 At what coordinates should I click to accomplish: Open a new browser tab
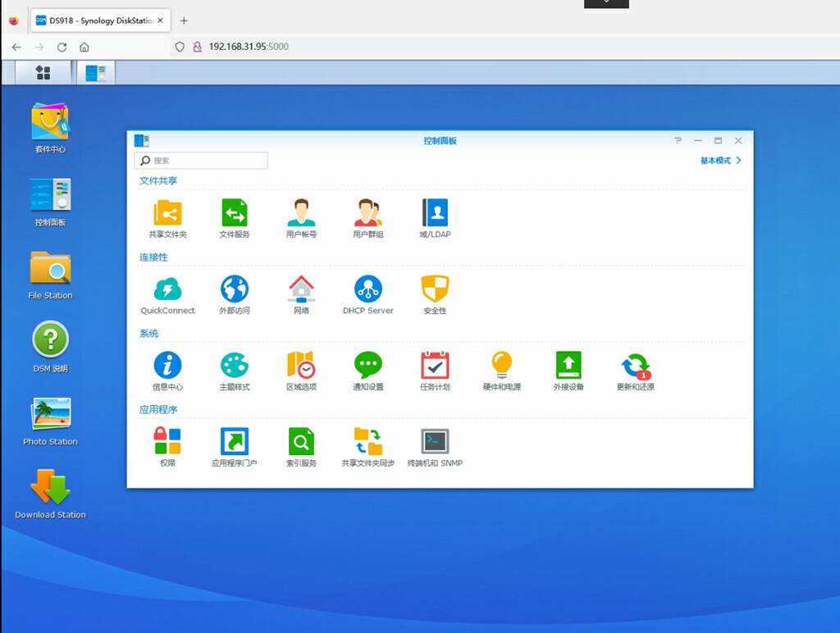point(184,20)
